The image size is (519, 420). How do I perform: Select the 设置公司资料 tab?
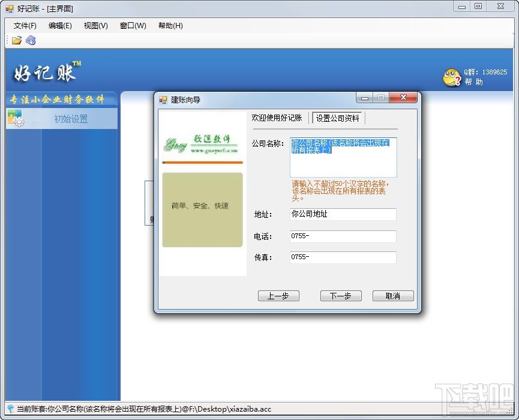tap(337, 118)
